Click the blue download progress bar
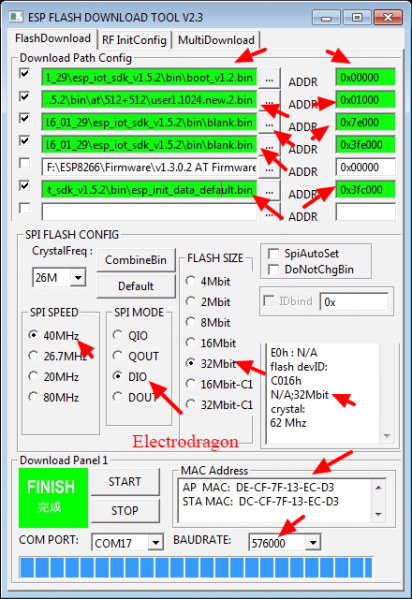Viewport: 412px width, 599px height. click(196, 568)
